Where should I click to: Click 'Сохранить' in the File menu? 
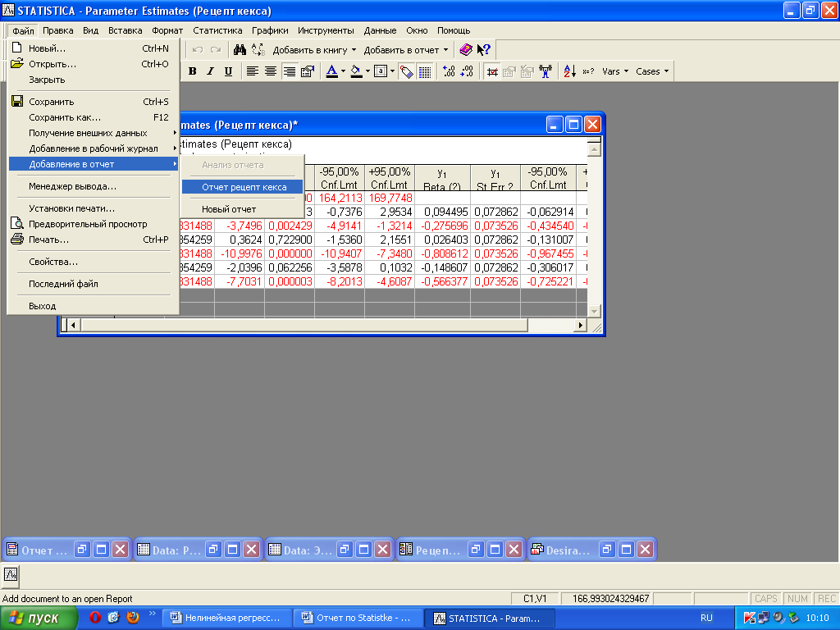[94, 101]
